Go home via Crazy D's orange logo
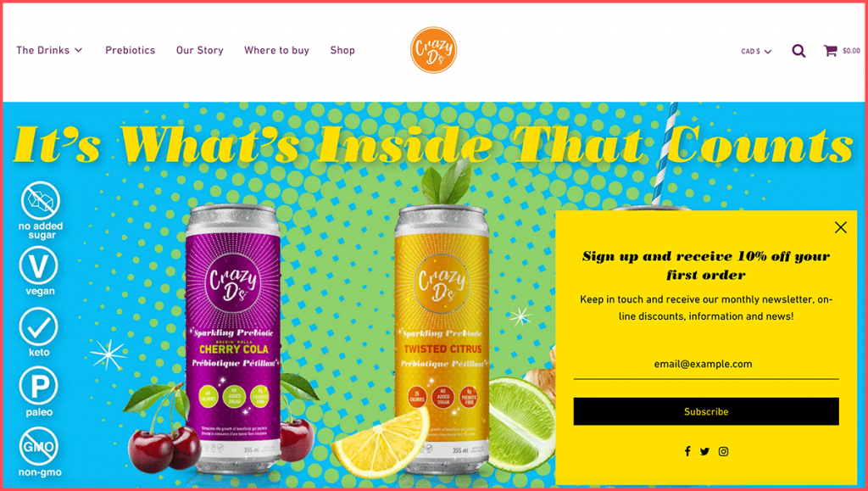Screen dimensions: 868x491 click(433, 50)
